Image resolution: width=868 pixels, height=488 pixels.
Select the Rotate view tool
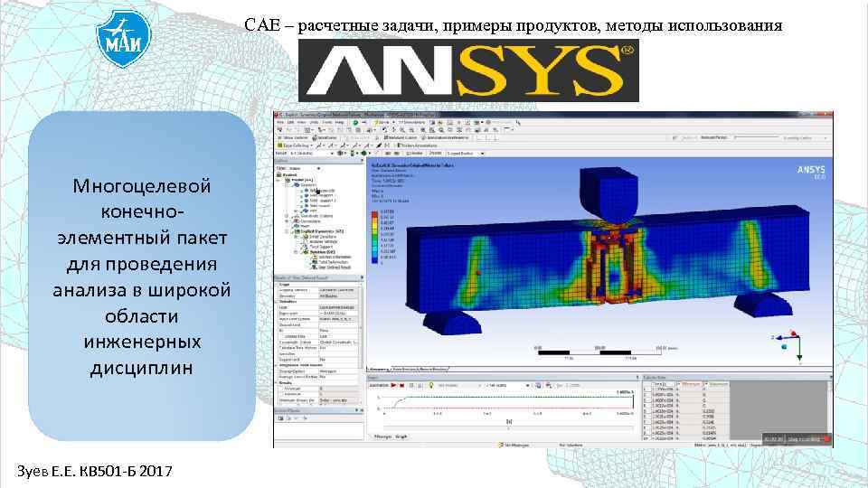pyautogui.click(x=385, y=129)
